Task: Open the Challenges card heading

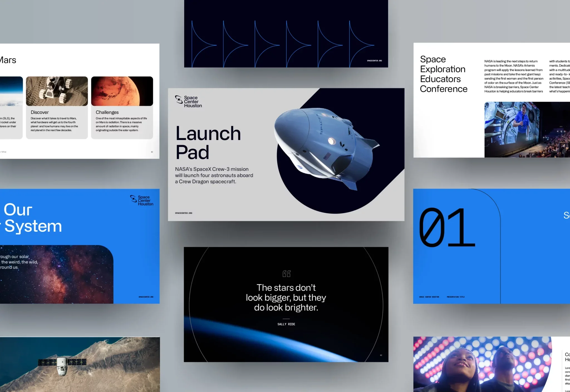Action: [x=107, y=112]
